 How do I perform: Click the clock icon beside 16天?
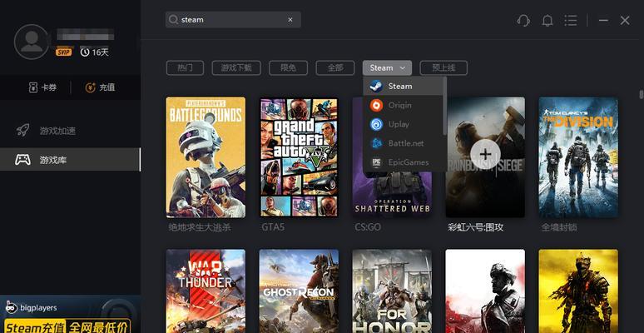tap(85, 52)
